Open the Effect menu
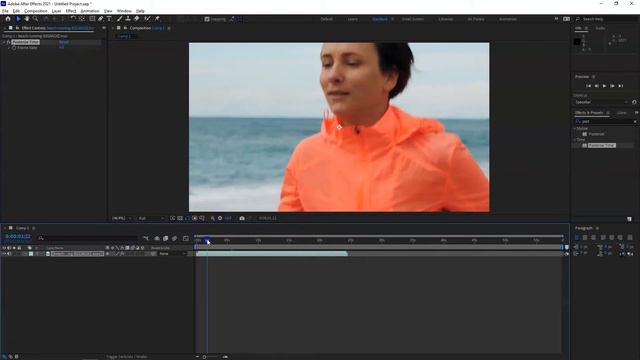Viewport: 640px width, 360px height. pyautogui.click(x=71, y=11)
